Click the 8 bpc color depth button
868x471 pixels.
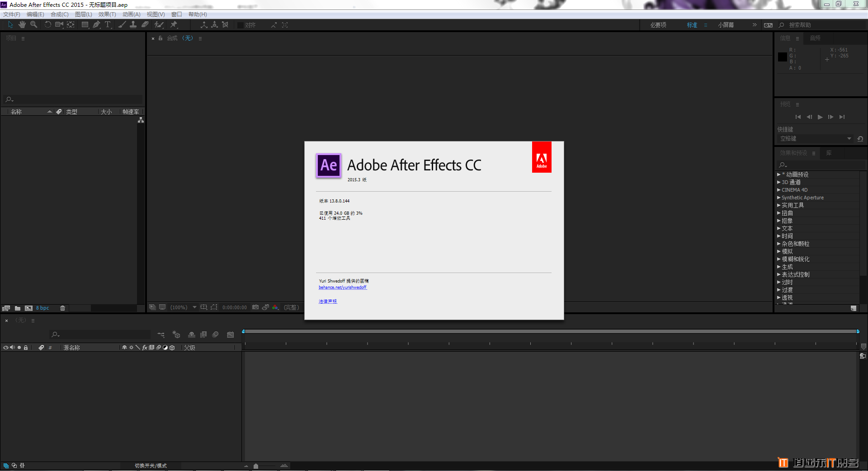coord(42,308)
